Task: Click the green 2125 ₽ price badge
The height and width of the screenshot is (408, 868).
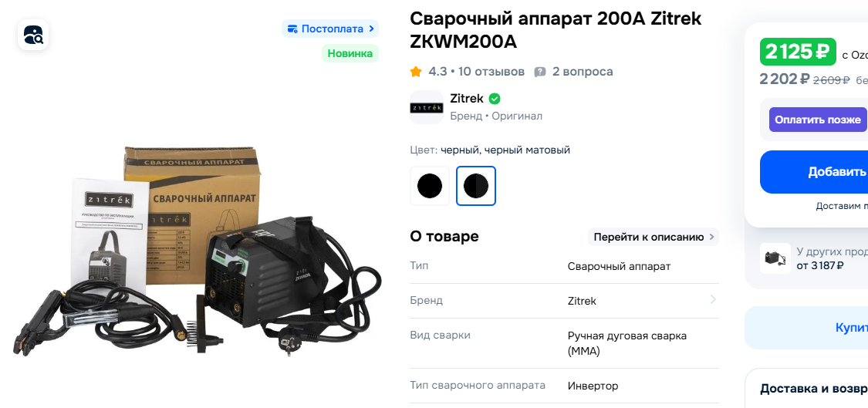Action: click(798, 52)
